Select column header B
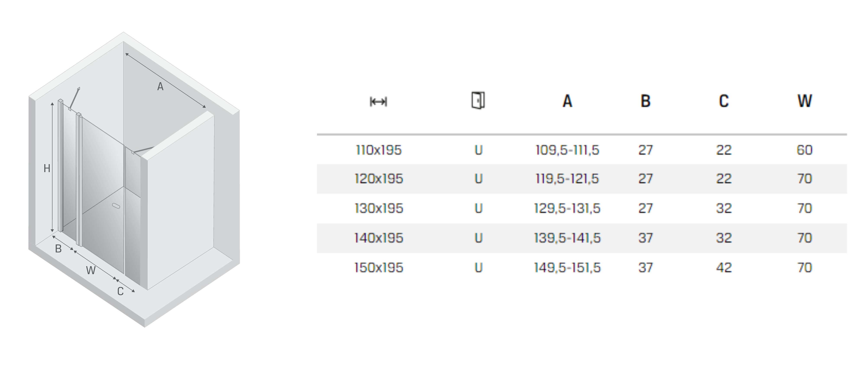Screen dimensions: 868x373 pos(646,101)
